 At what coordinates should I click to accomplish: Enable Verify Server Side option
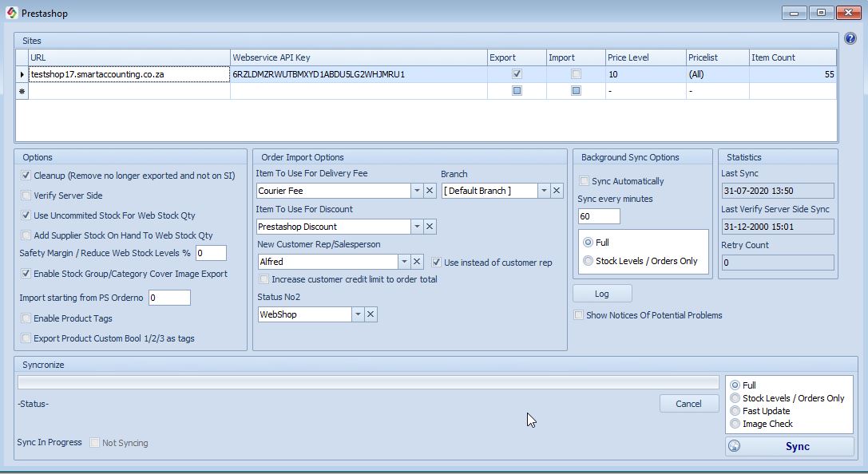point(26,196)
